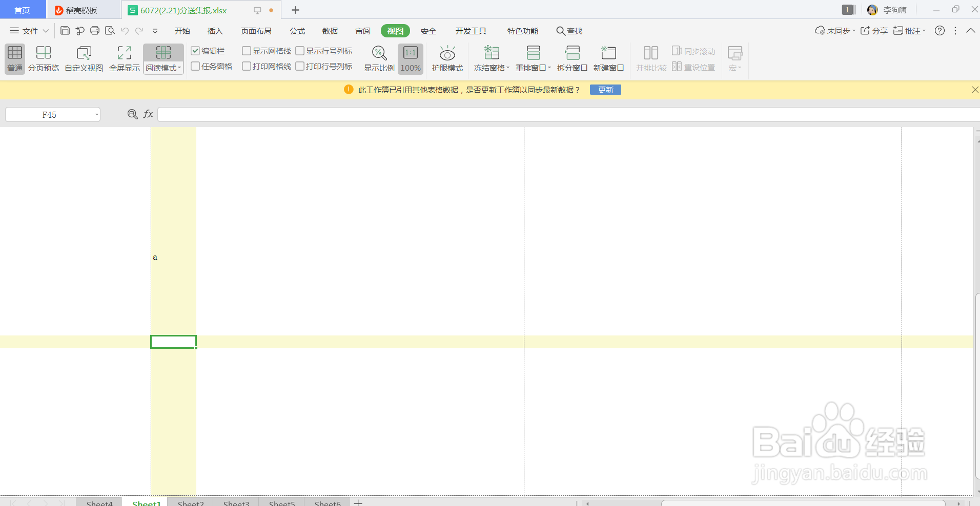Image resolution: width=980 pixels, height=506 pixels.
Task: Open zoom ratio (显示比例) dialog
Action: coord(379,58)
